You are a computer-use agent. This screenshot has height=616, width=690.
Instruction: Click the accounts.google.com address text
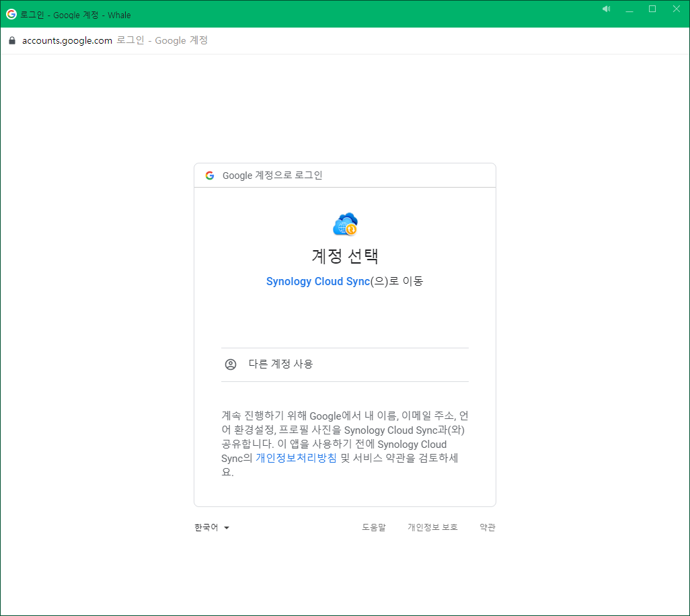click(67, 40)
